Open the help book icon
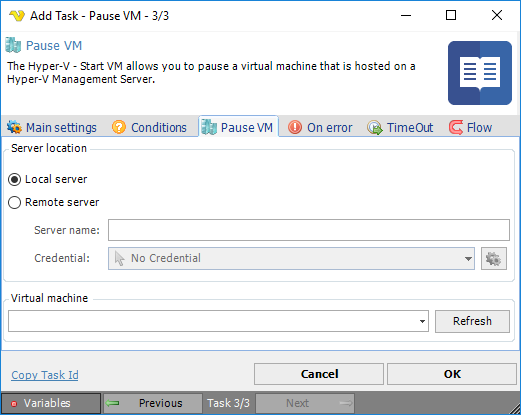 point(480,73)
